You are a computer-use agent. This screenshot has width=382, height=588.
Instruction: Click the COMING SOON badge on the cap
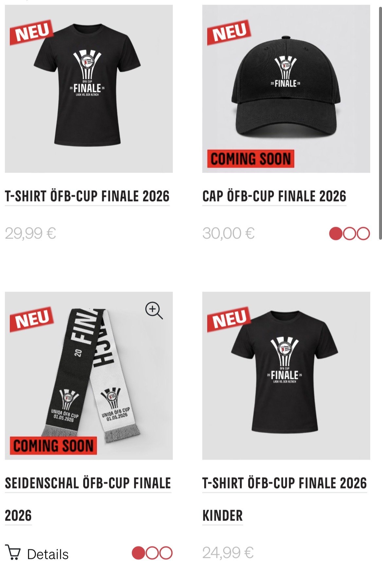coord(251,159)
